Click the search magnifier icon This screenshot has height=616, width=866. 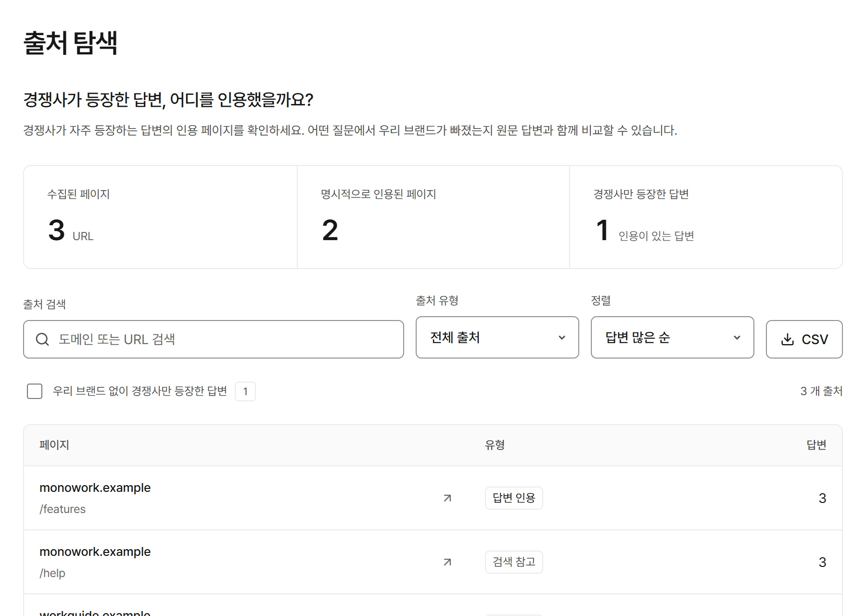pyautogui.click(x=42, y=339)
